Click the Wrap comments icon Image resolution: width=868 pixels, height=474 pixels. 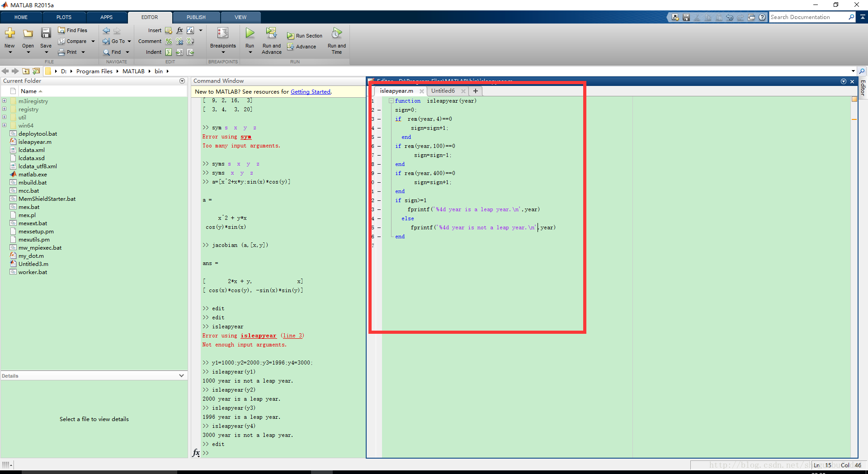coord(190,41)
